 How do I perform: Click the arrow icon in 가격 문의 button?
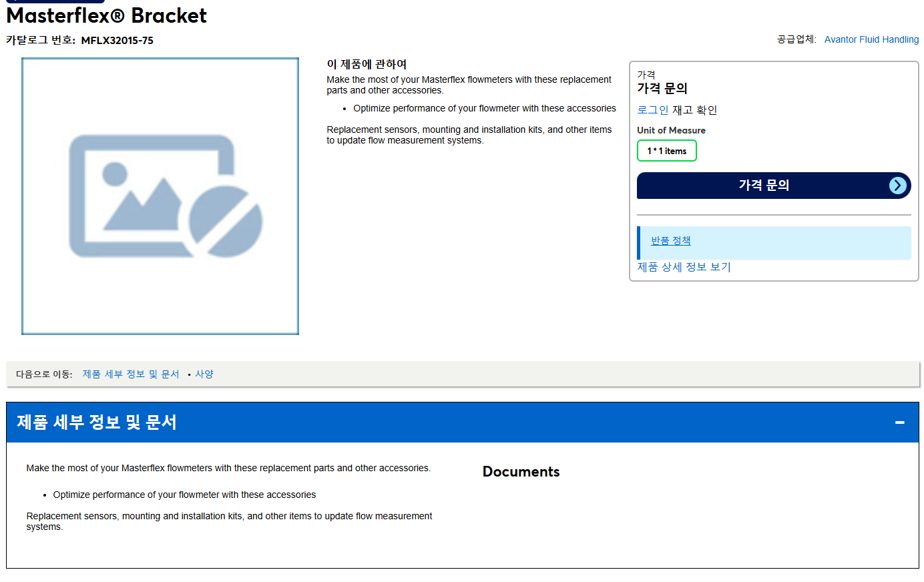[x=898, y=186]
